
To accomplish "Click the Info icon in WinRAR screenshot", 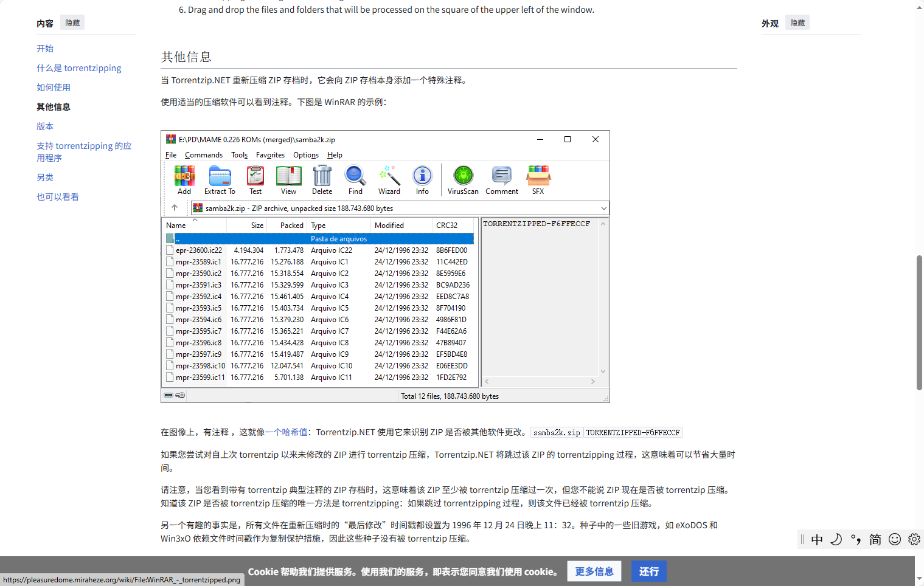I will pyautogui.click(x=422, y=180).
